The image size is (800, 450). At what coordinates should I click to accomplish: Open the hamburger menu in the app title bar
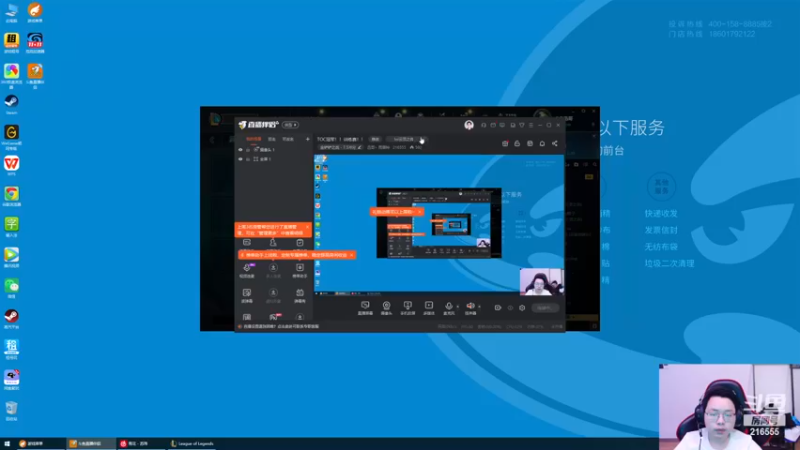531,125
